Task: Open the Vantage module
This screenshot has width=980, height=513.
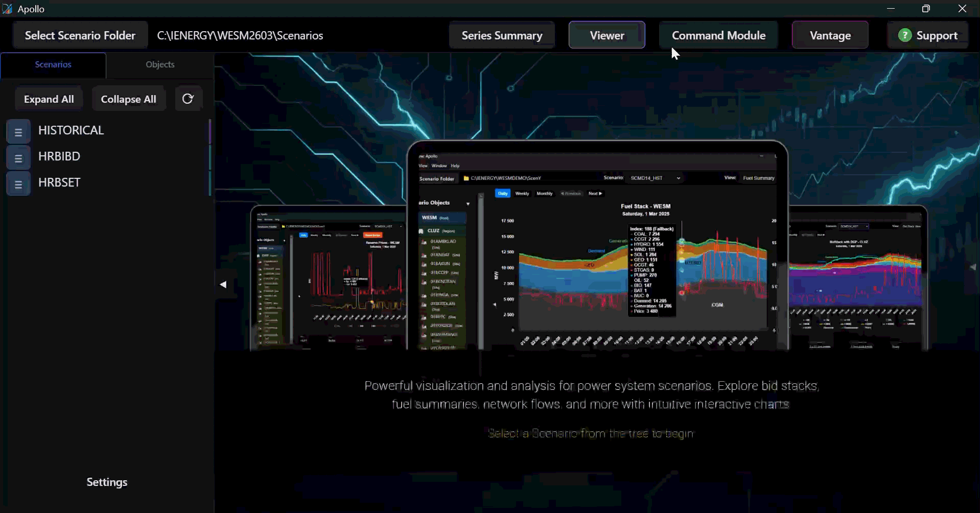Action: point(830,35)
